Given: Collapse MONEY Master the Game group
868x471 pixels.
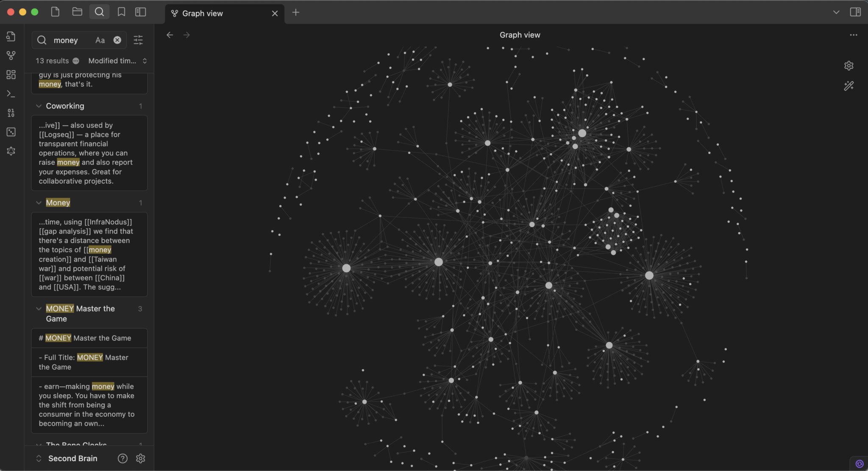Looking at the screenshot, I should pos(39,309).
